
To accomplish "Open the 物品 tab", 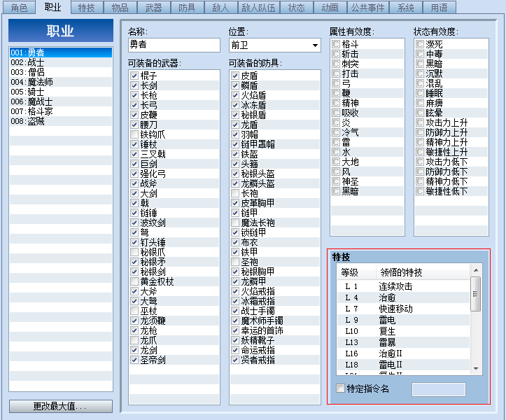I will point(120,8).
